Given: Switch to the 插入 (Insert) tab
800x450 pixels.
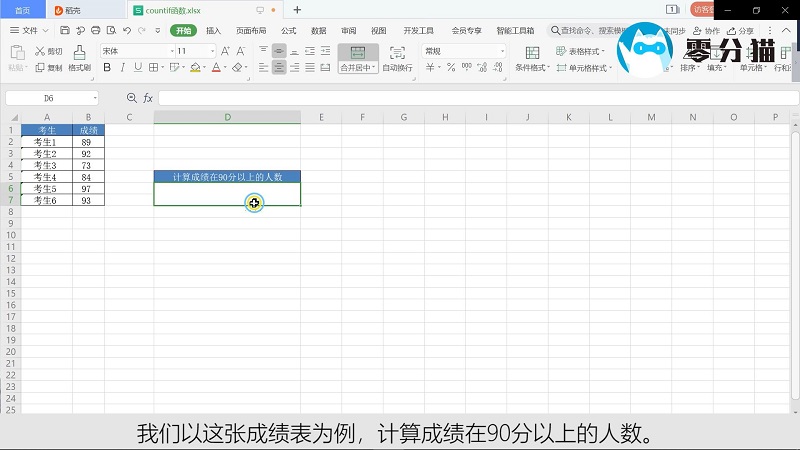Looking at the screenshot, I should pyautogui.click(x=213, y=31).
